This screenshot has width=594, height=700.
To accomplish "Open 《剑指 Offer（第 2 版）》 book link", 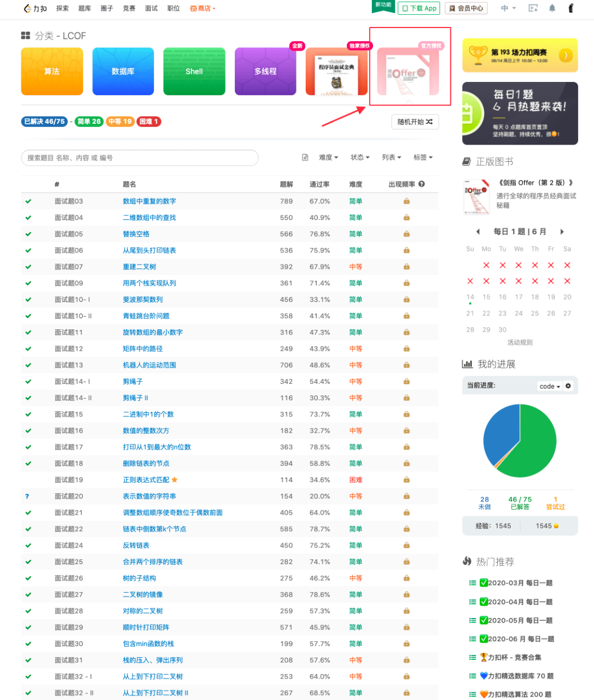I will point(536,183).
